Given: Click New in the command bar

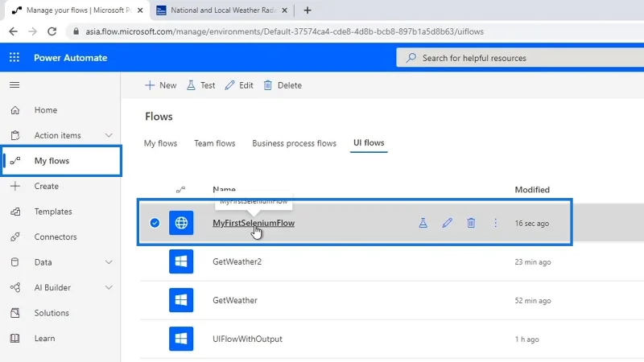Looking at the screenshot, I should click(x=160, y=85).
